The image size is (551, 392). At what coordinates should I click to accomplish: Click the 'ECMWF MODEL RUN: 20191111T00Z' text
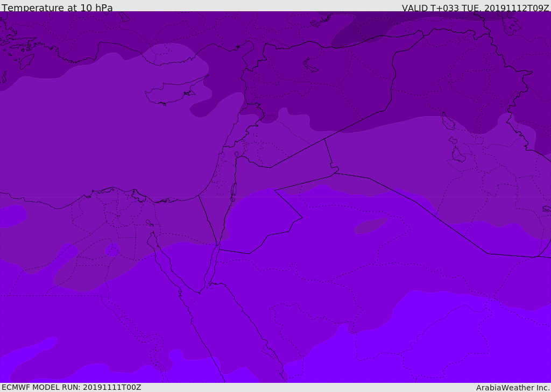click(x=72, y=387)
